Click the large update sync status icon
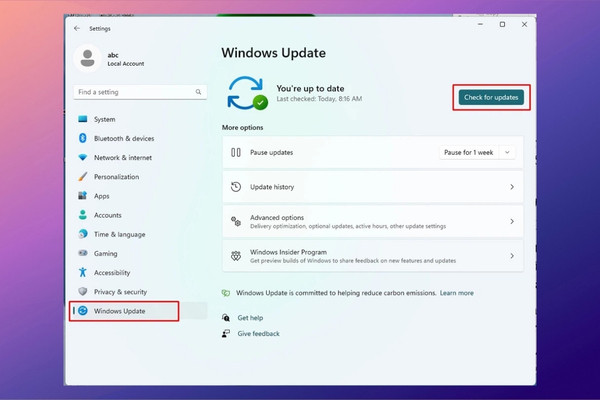This screenshot has width=600, height=400. coord(247,93)
